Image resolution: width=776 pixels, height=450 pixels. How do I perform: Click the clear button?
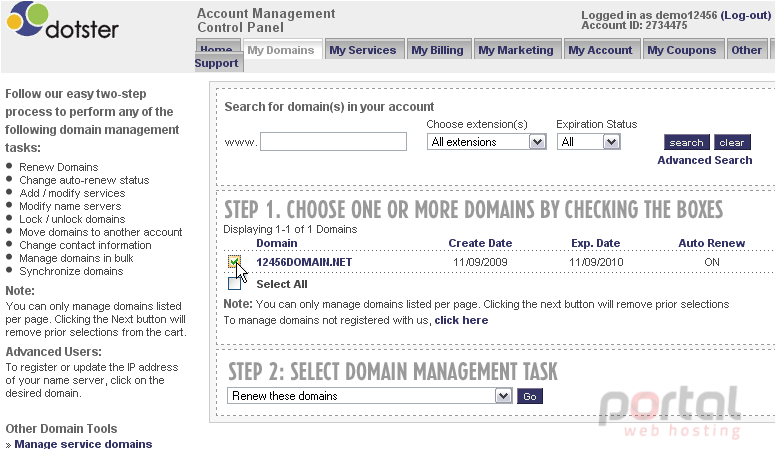click(732, 143)
